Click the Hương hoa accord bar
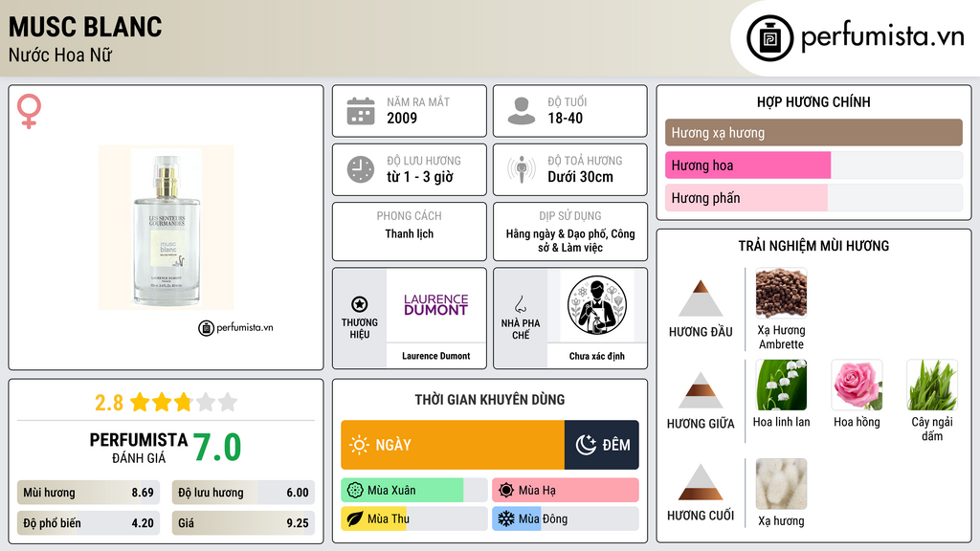This screenshot has height=551, width=980. point(813,165)
